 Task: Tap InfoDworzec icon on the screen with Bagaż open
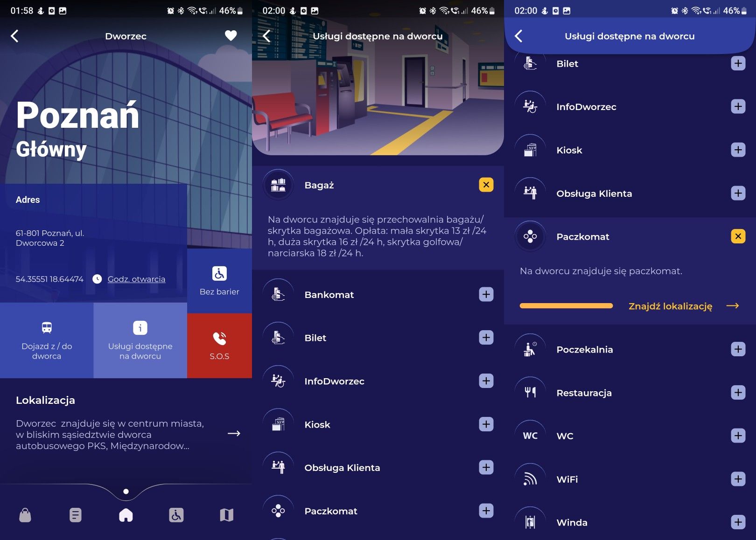278,381
